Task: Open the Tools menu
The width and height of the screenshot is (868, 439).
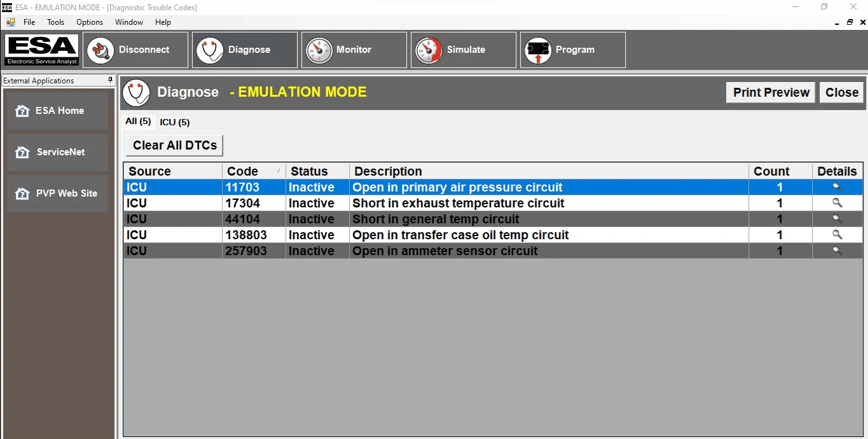Action: coord(55,22)
